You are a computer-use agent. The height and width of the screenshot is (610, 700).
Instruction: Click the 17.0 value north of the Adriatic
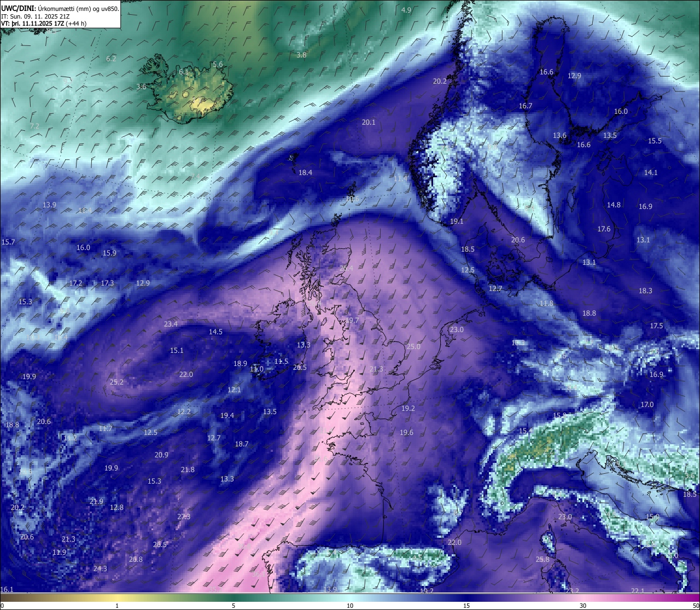(647, 405)
